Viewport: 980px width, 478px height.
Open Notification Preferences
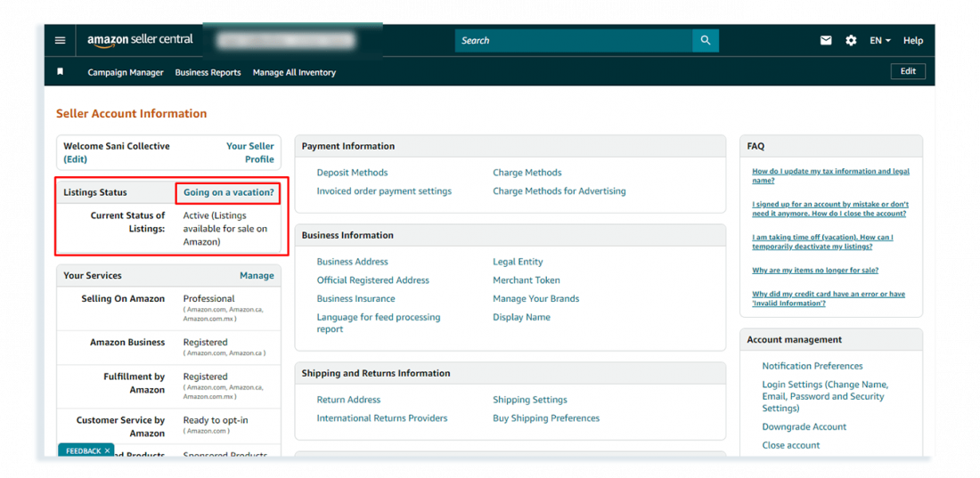pos(812,366)
